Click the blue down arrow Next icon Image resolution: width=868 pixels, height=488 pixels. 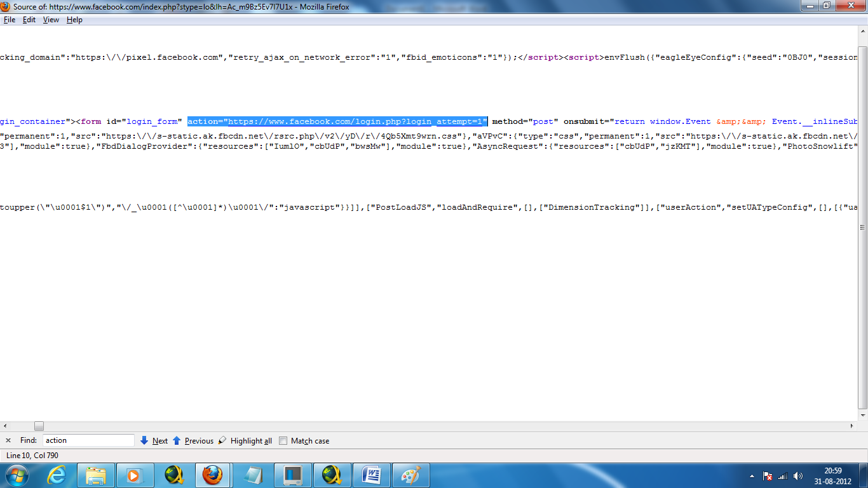tap(144, 440)
